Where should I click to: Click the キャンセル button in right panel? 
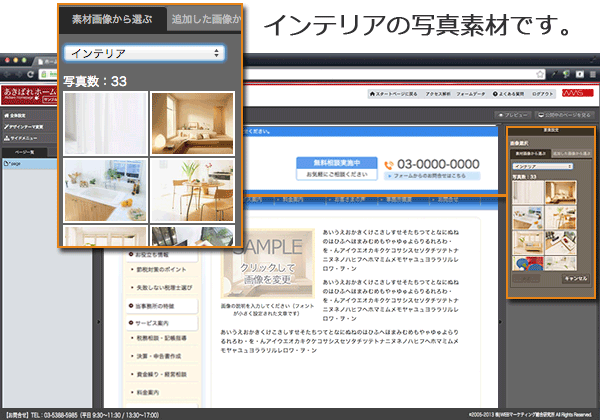(575, 280)
